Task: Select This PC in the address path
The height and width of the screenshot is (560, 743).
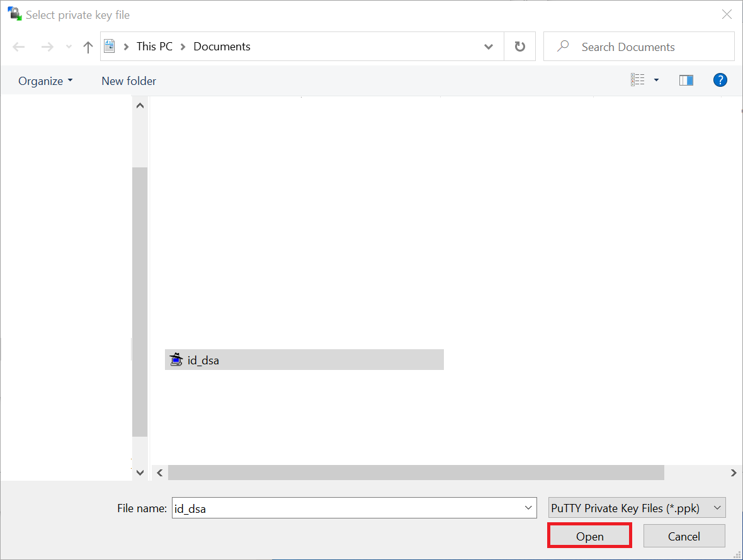Action: click(x=154, y=47)
